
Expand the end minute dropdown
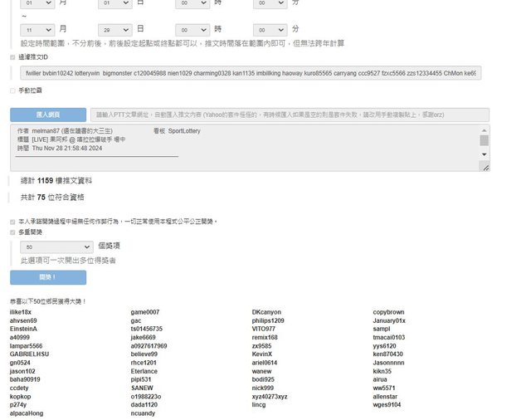pyautogui.click(x=270, y=29)
